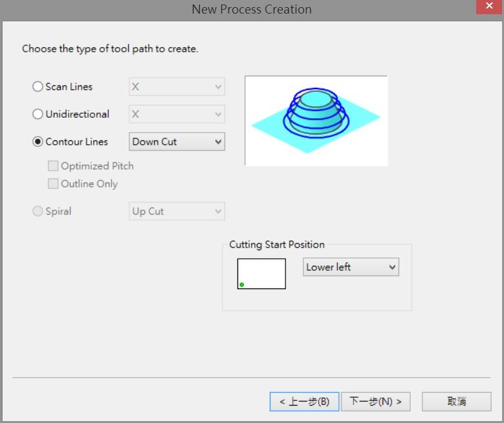Click the New Process Creation title text
The height and width of the screenshot is (423, 504).
pyautogui.click(x=252, y=9)
